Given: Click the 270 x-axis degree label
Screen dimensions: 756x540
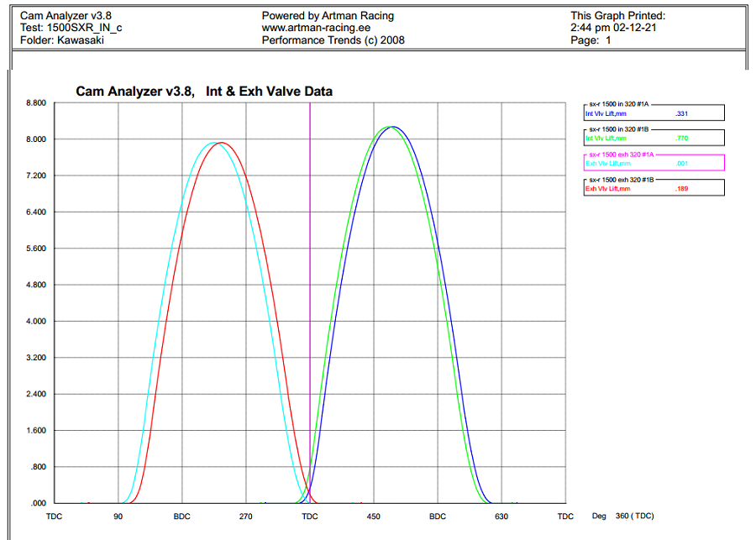Looking at the screenshot, I should coord(246,516).
